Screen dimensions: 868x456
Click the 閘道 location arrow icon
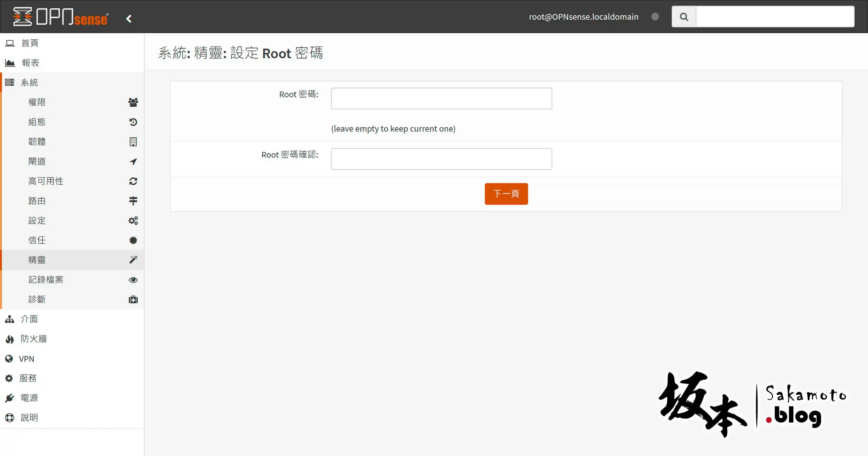(133, 161)
